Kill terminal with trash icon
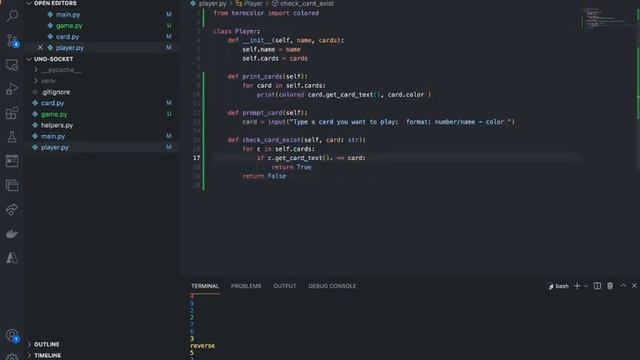Image resolution: width=640 pixels, height=360 pixels. point(610,286)
